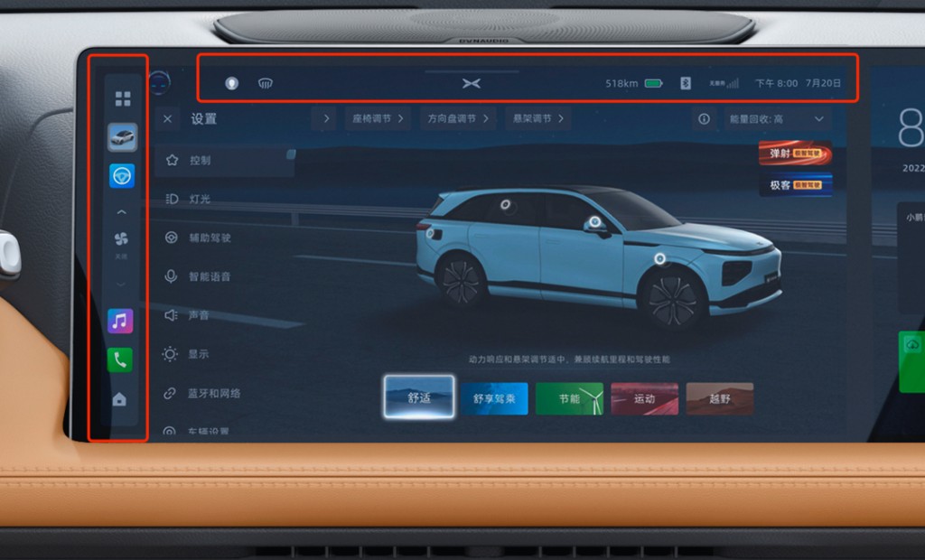Image resolution: width=925 pixels, height=560 pixels.
Task: Tap the rear charge port hotspot on the car
Action: point(429,234)
